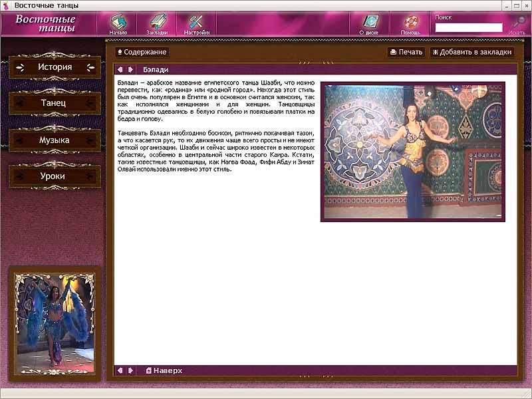Open the Закладки bookmarks icon

point(157,23)
